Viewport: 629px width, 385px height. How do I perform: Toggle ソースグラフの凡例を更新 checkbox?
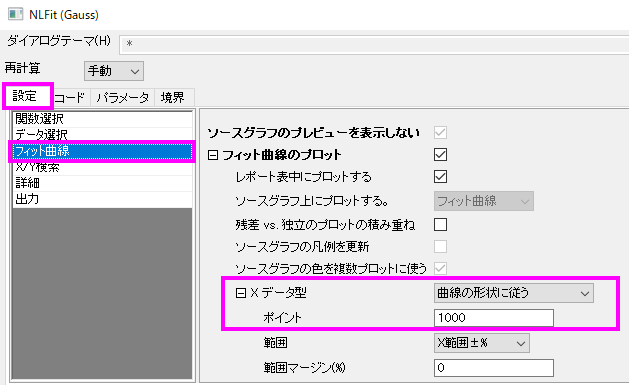440,246
